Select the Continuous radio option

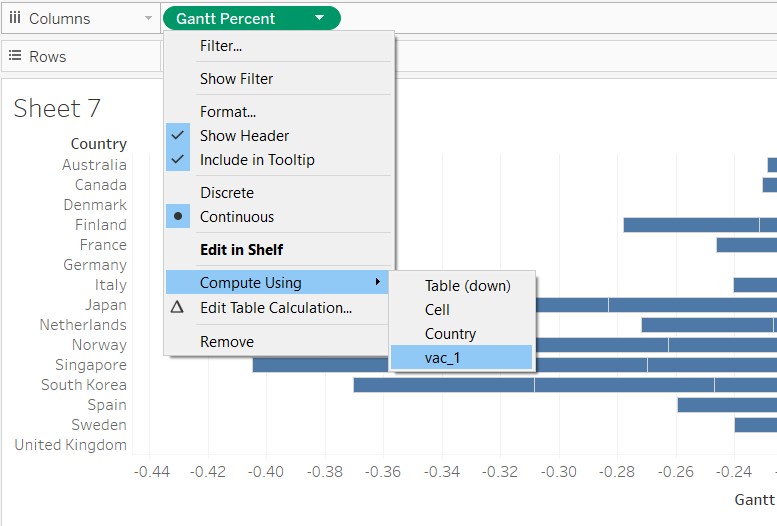tap(178, 217)
